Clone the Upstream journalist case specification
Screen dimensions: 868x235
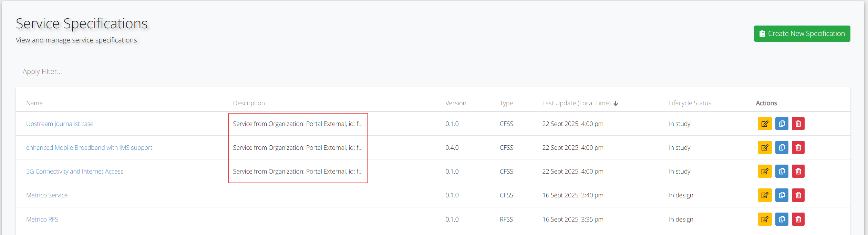(782, 124)
